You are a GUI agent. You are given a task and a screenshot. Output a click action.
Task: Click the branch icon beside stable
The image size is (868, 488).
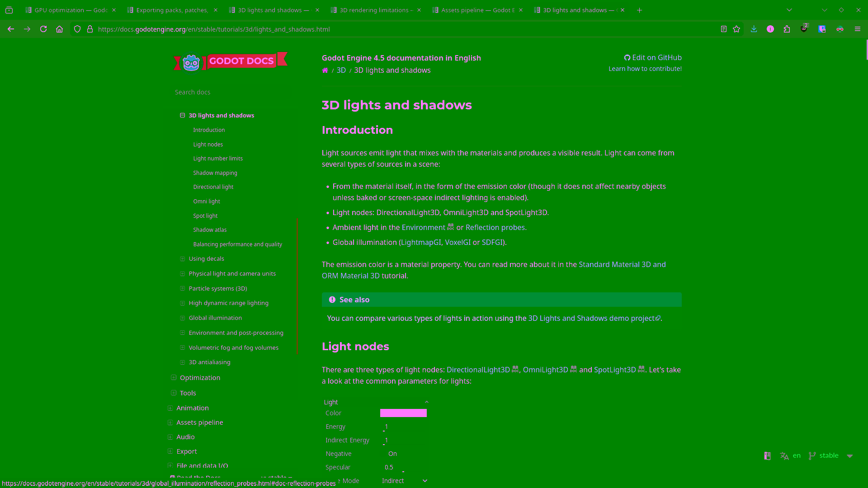click(x=812, y=455)
